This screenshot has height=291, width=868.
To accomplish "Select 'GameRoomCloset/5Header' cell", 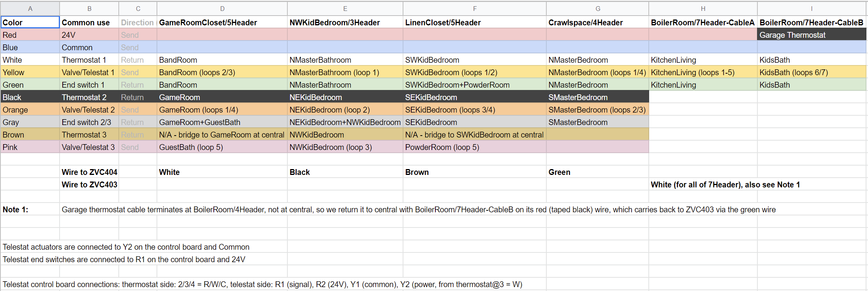I will 222,22.
